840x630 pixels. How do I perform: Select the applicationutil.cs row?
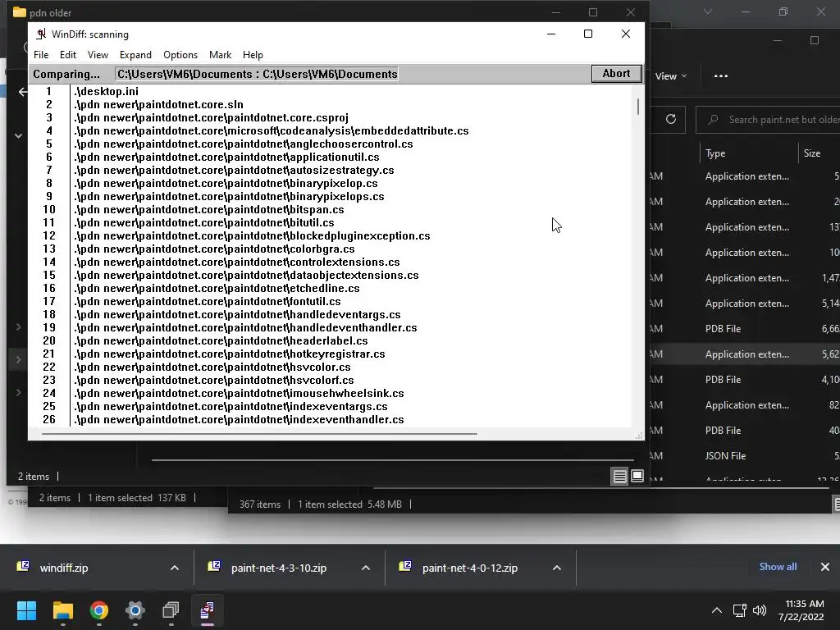pyautogui.click(x=226, y=157)
